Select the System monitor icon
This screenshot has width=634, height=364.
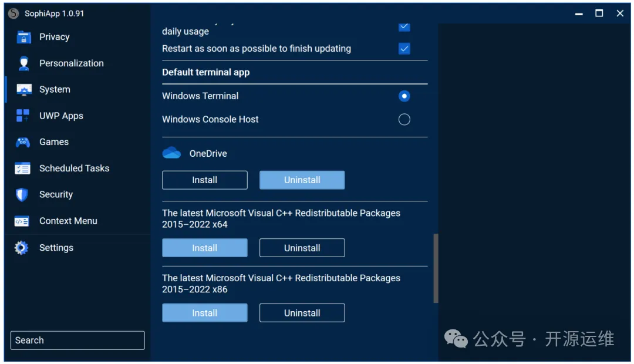pyautogui.click(x=23, y=90)
